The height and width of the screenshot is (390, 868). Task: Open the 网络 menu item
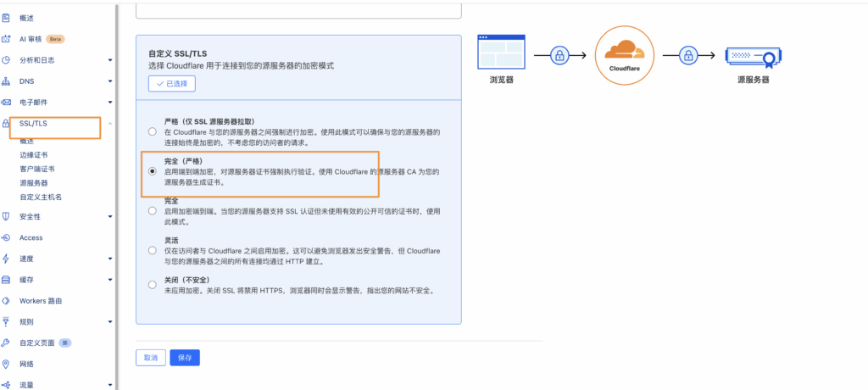point(26,364)
